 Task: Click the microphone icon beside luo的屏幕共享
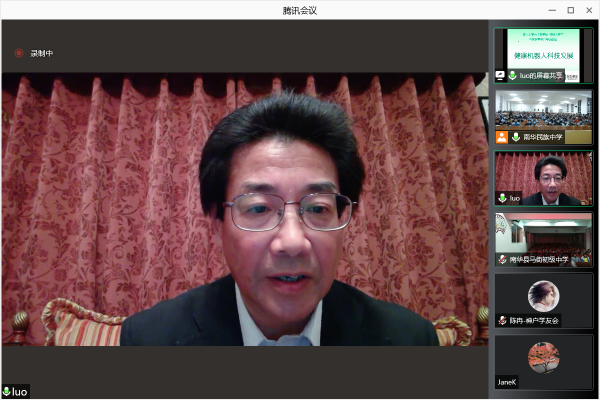(x=513, y=76)
